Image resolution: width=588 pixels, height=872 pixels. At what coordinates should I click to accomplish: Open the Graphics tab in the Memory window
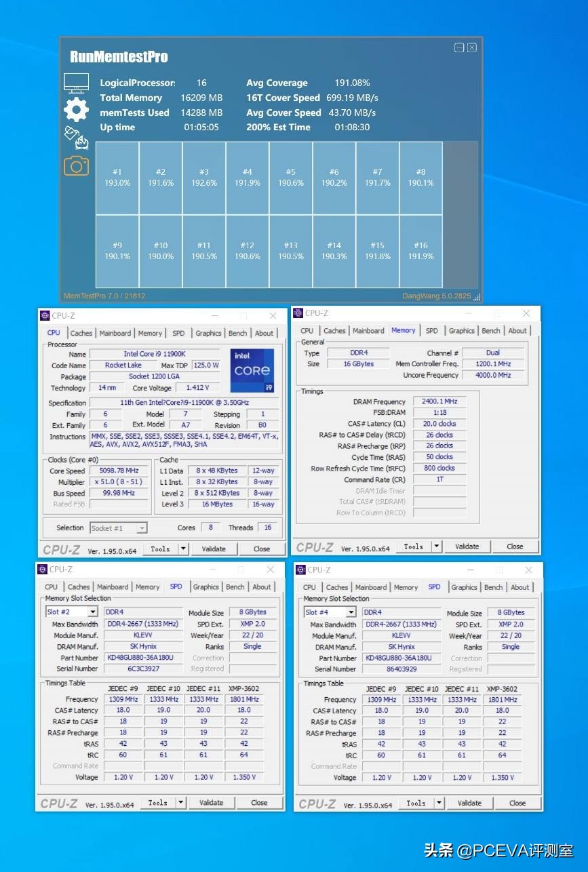[461, 330]
